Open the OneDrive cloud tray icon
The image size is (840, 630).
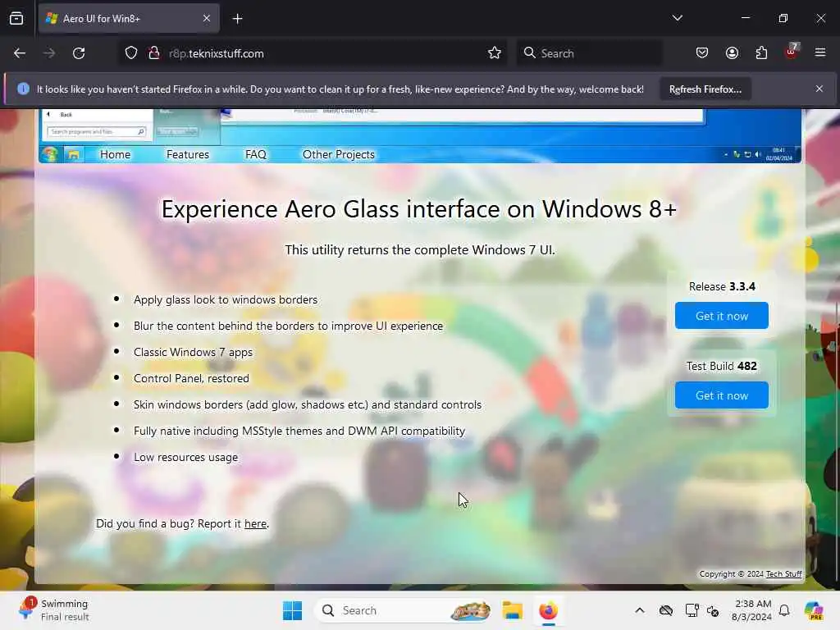coord(666,610)
